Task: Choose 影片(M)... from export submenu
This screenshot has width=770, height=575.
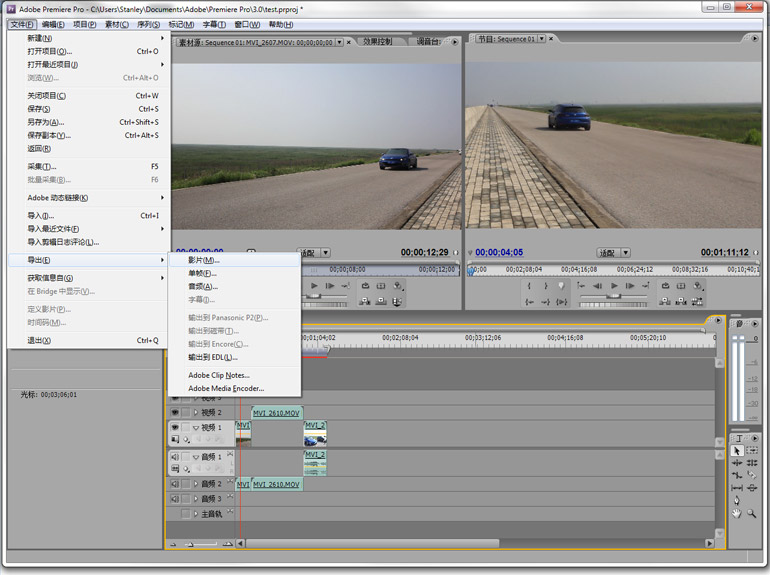Action: [x=235, y=260]
